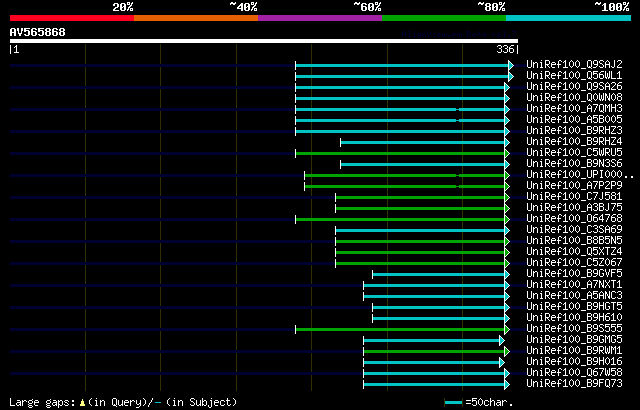Click the red 20% identity legend segment
640x410 pixels.
[x=72, y=18]
